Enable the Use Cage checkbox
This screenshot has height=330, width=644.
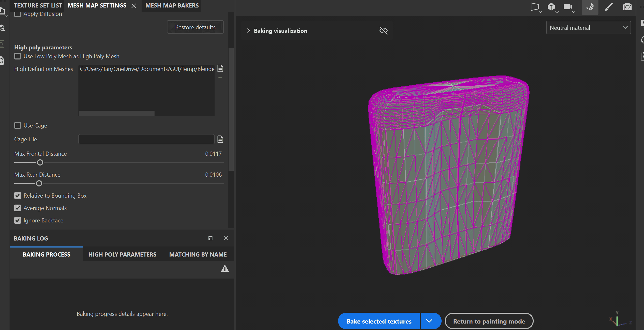(x=18, y=125)
